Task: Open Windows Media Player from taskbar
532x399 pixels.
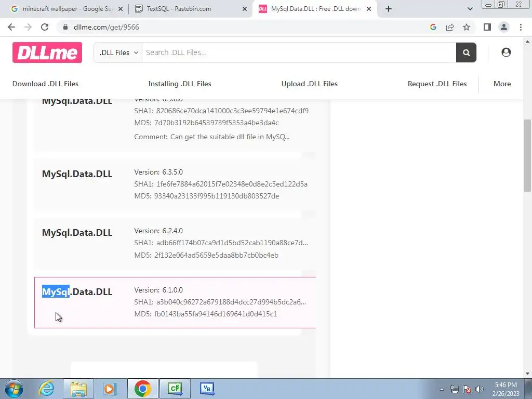Action: point(110,389)
